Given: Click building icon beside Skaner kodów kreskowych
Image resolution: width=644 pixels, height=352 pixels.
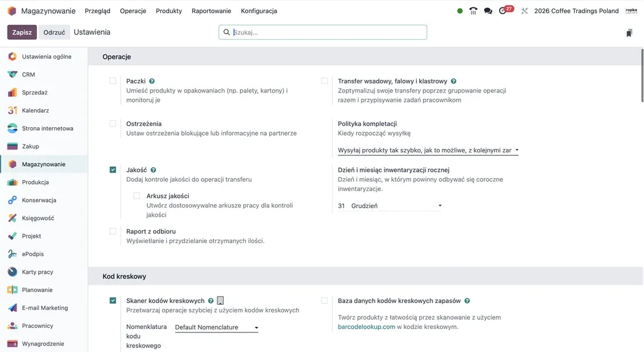Looking at the screenshot, I should 220,301.
